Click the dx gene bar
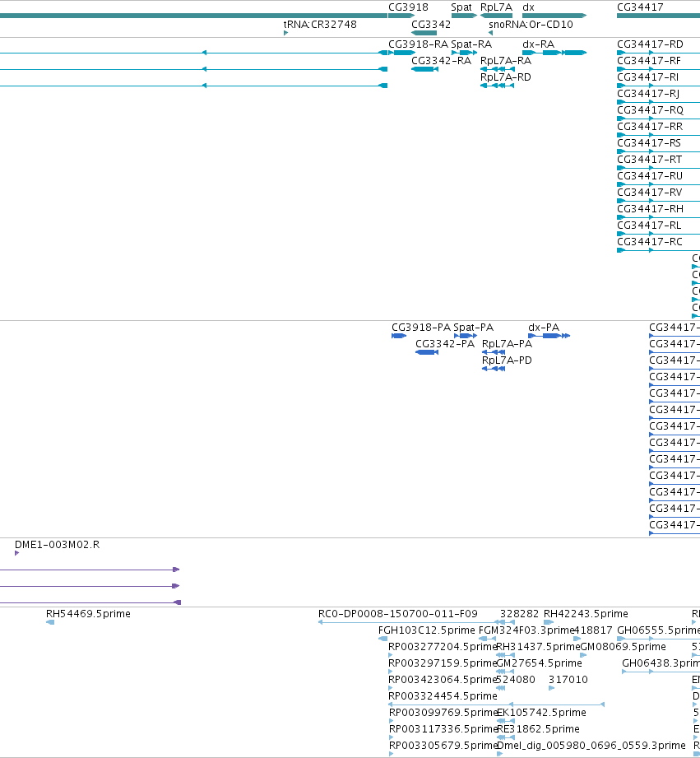This screenshot has width=700, height=758. [554, 16]
